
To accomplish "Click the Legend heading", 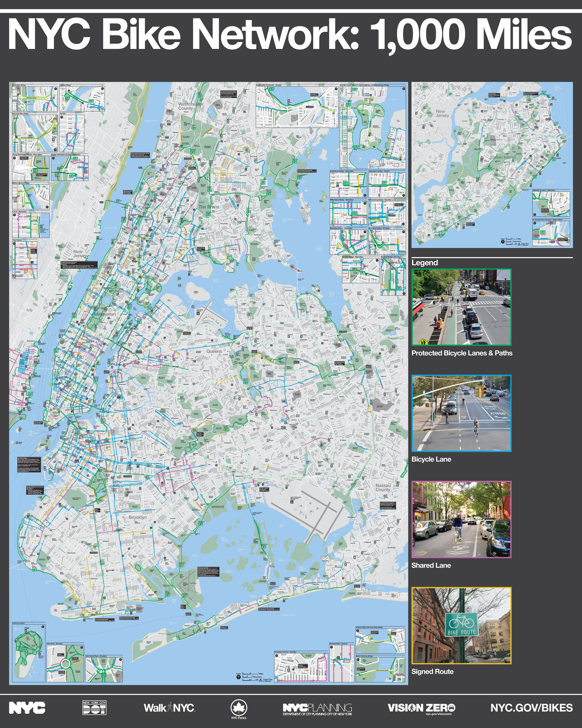I will [425, 263].
